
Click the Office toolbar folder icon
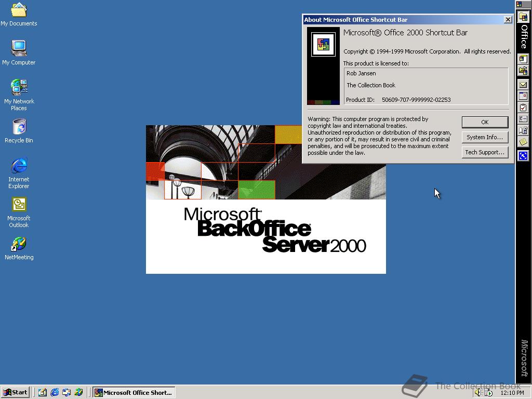(523, 17)
